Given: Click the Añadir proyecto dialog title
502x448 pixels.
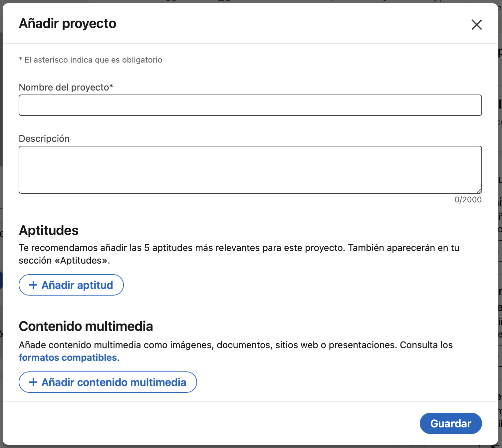Looking at the screenshot, I should [68, 24].
